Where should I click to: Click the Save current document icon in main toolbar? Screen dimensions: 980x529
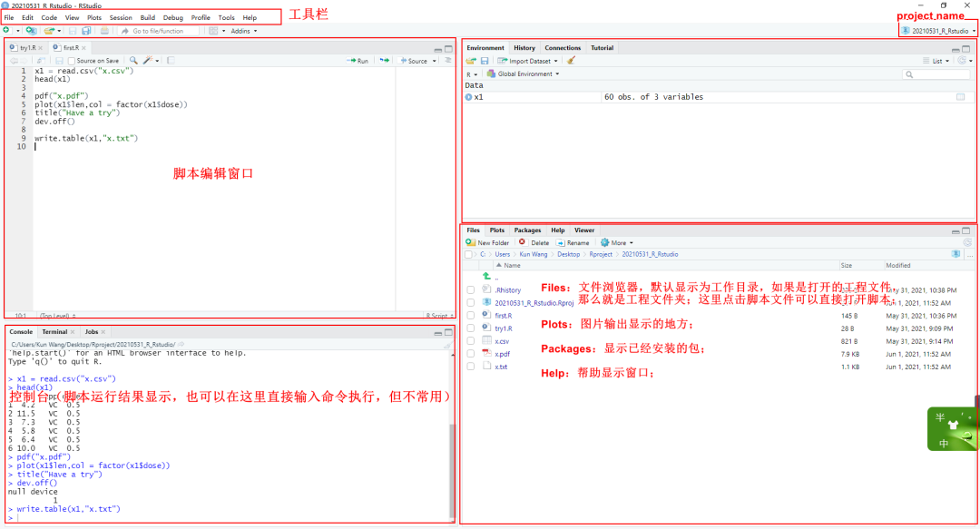(73, 31)
